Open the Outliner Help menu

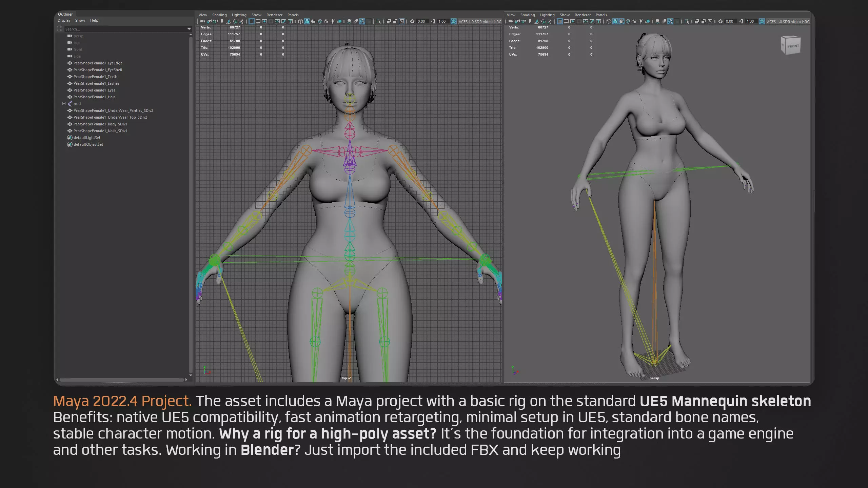[x=94, y=20]
